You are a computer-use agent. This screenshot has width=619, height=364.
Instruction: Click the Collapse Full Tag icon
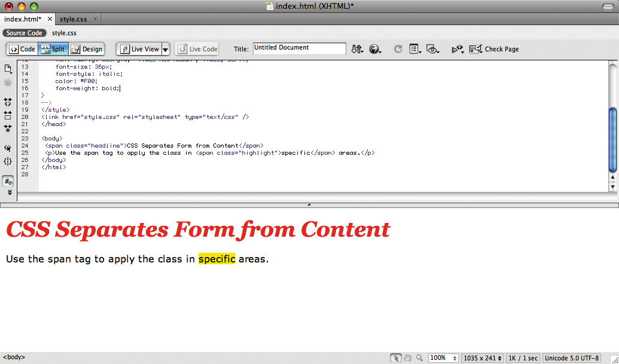tap(8, 102)
